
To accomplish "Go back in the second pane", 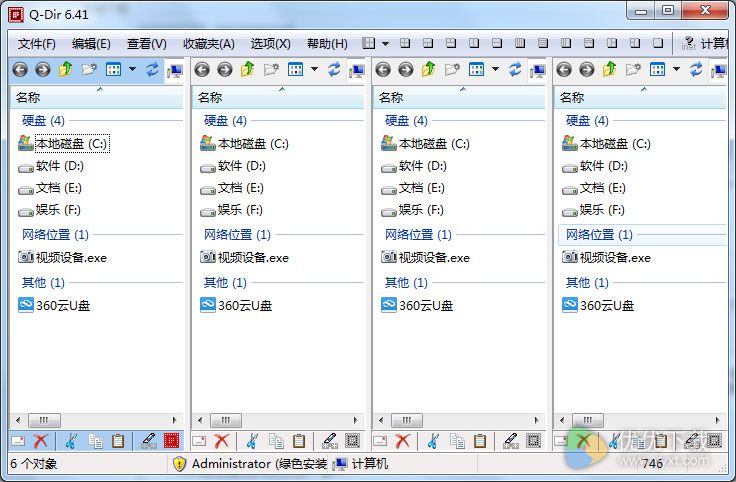I will click(x=202, y=70).
